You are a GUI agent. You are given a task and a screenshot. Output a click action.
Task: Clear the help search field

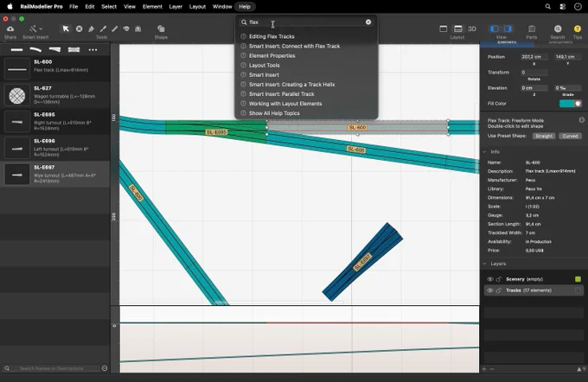point(368,22)
